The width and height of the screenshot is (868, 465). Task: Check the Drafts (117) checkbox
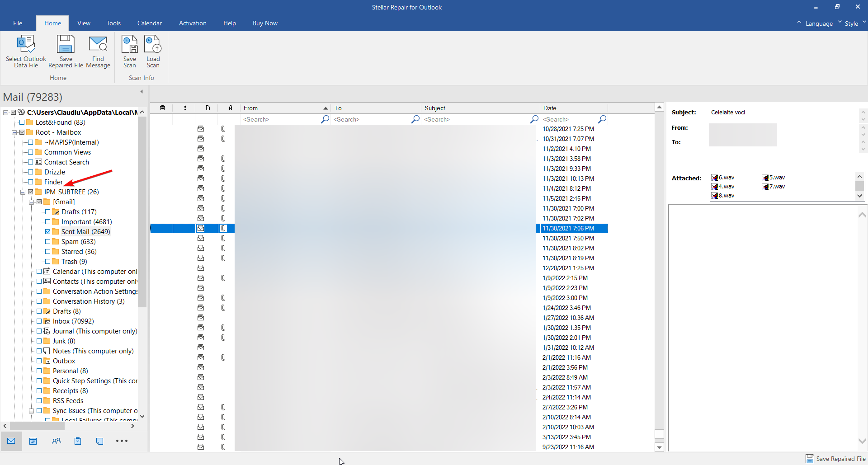click(48, 212)
